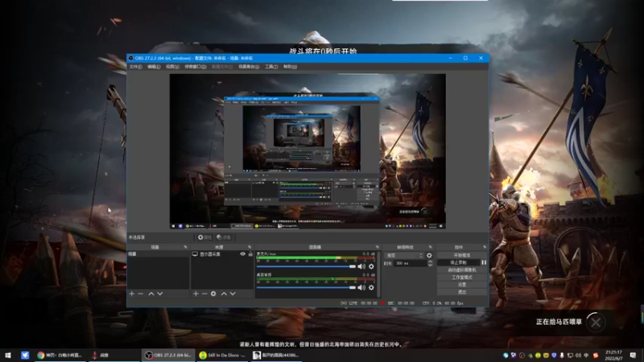Click the Exit button in Controls panel
Screen dimensions: 644x362
click(x=462, y=292)
